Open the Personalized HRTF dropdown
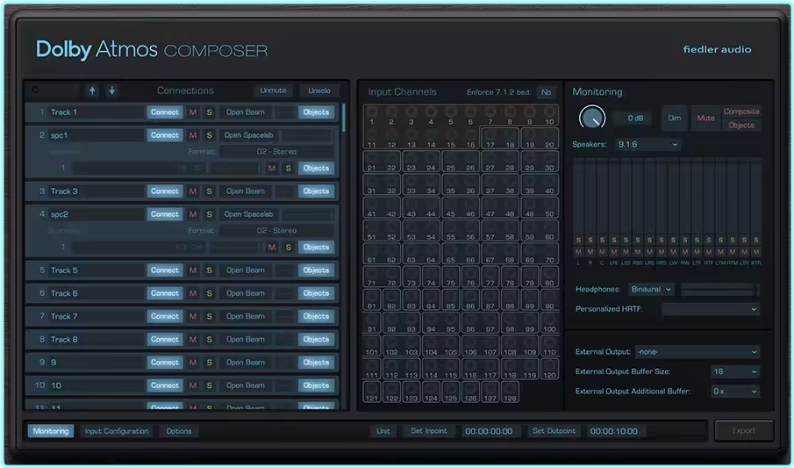 (710, 309)
